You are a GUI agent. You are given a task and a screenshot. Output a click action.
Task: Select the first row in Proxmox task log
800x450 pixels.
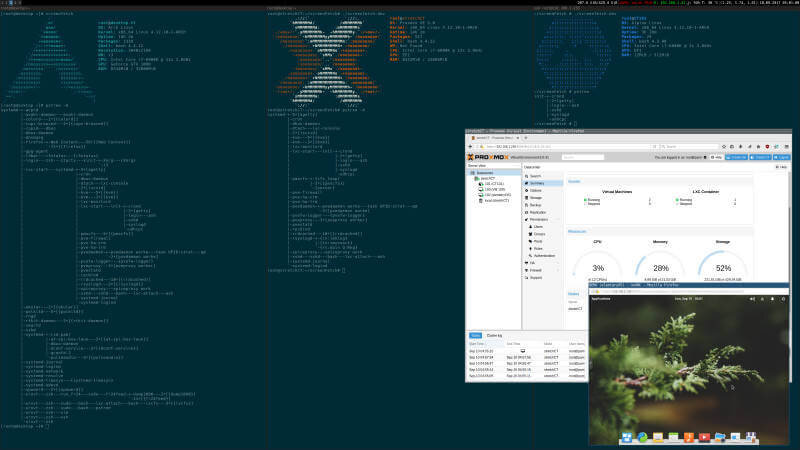click(x=527, y=351)
